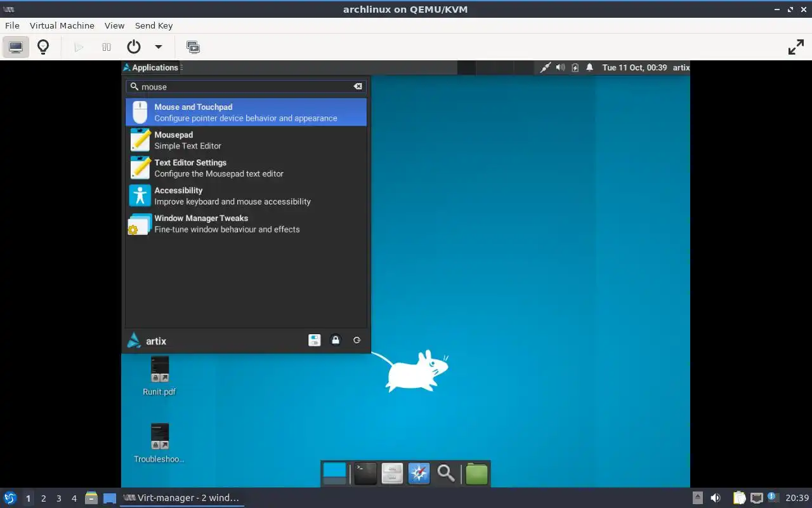Click the Show Desktop dock icon
812x508 pixels.
[x=334, y=474]
